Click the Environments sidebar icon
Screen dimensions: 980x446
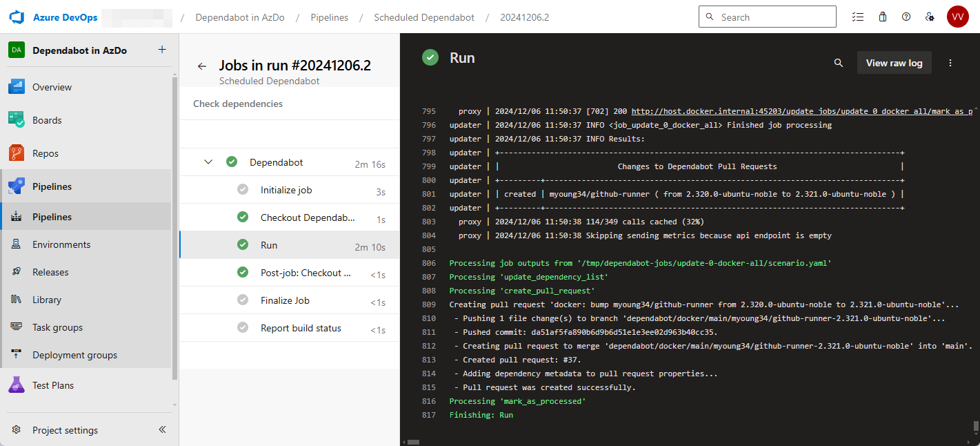[17, 244]
